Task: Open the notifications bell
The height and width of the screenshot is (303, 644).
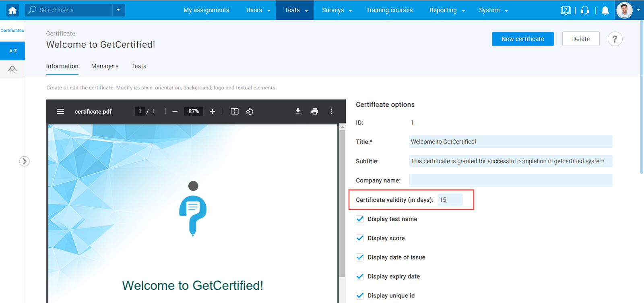Action: (x=605, y=10)
